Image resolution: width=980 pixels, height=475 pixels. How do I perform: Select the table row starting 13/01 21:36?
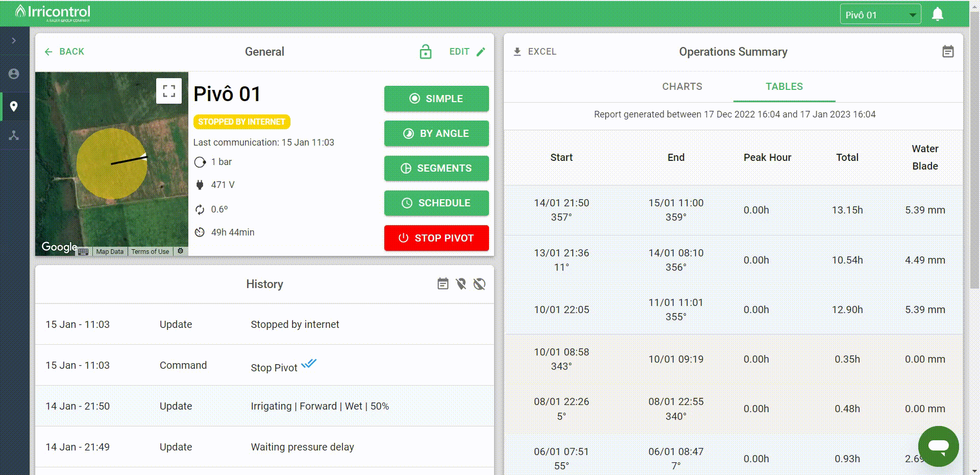(733, 260)
